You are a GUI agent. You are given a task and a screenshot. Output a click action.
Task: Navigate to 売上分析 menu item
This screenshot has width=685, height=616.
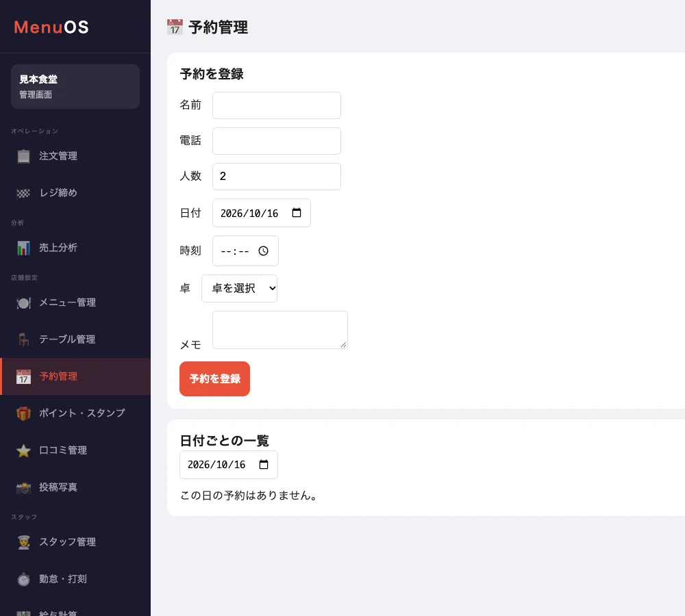click(75, 248)
